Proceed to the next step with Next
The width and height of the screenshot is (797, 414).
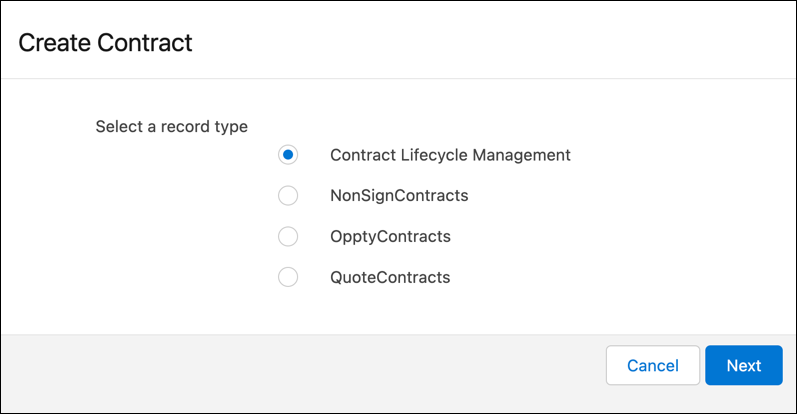tap(743, 366)
